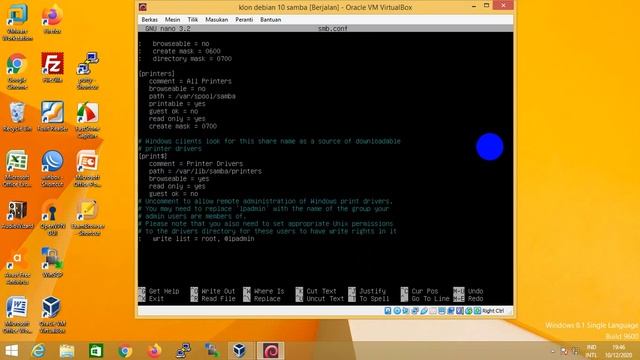
Task: Click the 'Get Help' shortcut in nano
Action: click(x=159, y=291)
